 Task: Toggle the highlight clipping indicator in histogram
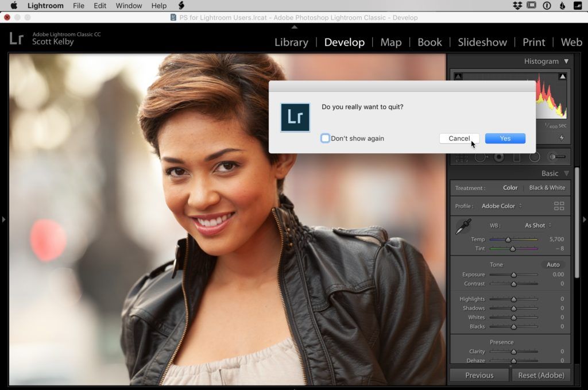coord(562,76)
